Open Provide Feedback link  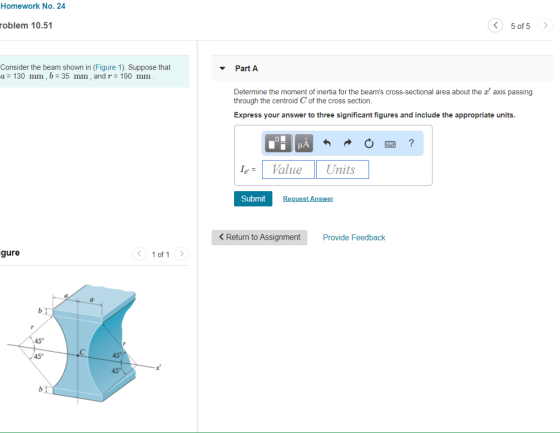pyautogui.click(x=354, y=238)
